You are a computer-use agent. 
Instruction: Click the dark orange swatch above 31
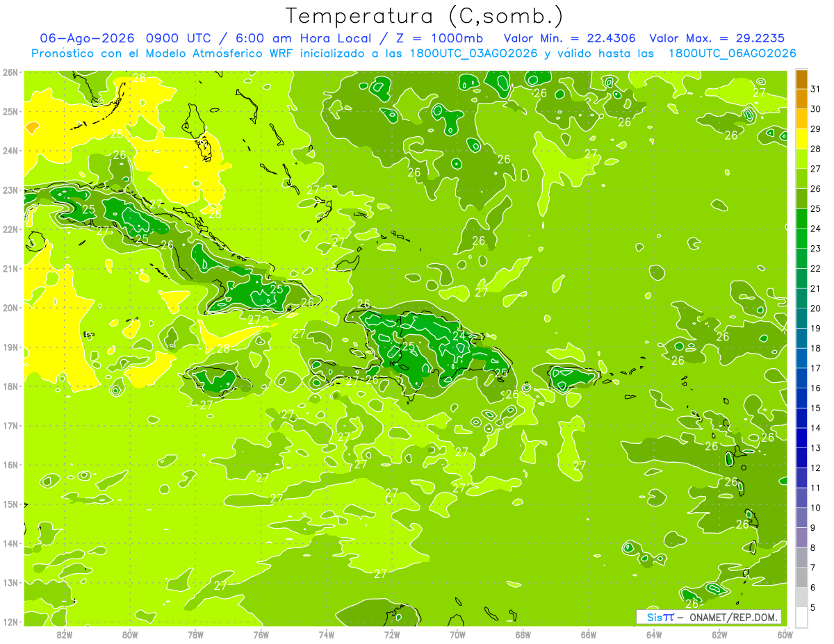pos(801,79)
